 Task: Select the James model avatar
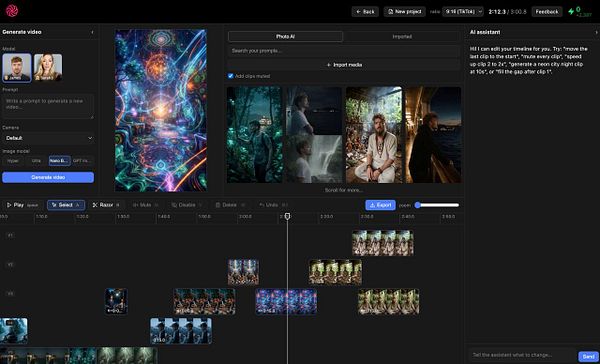pyautogui.click(x=17, y=68)
